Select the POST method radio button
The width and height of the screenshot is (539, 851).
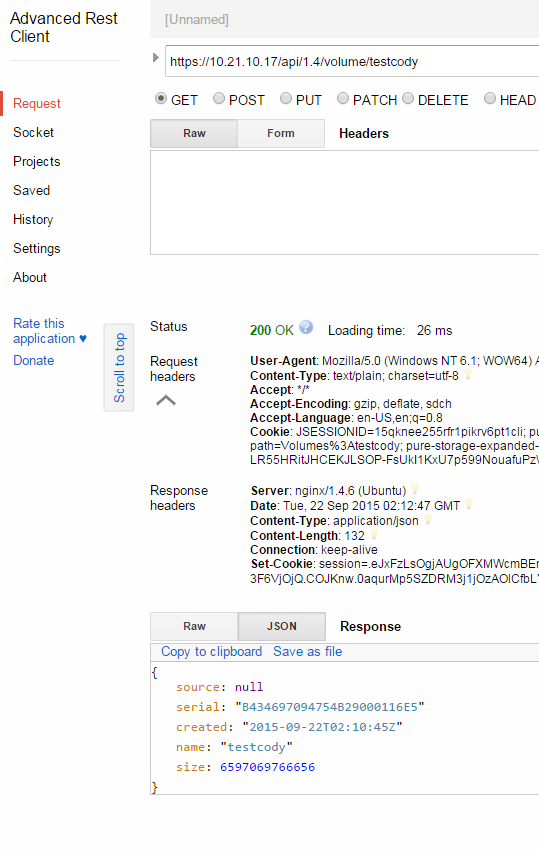(x=219, y=99)
